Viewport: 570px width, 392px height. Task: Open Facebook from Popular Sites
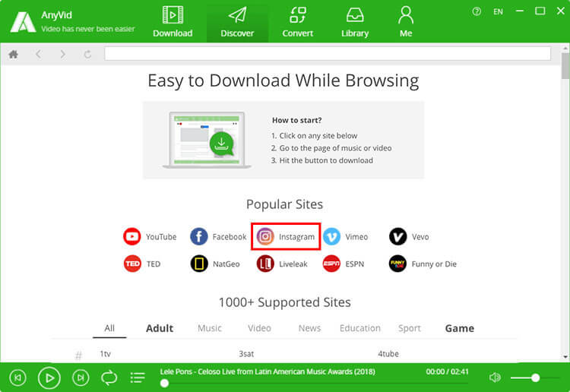(218, 236)
